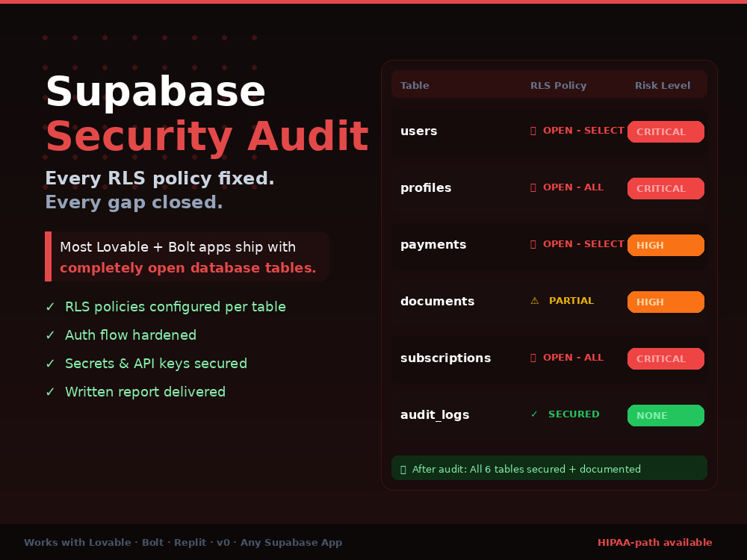Click the checkmark beside Auth flow hardened
This screenshot has height=560, width=747.
[x=50, y=335]
